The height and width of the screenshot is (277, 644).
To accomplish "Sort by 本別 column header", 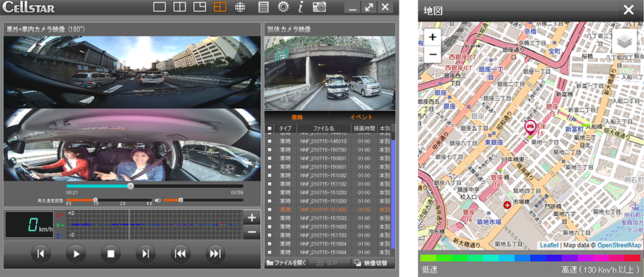I will point(384,128).
